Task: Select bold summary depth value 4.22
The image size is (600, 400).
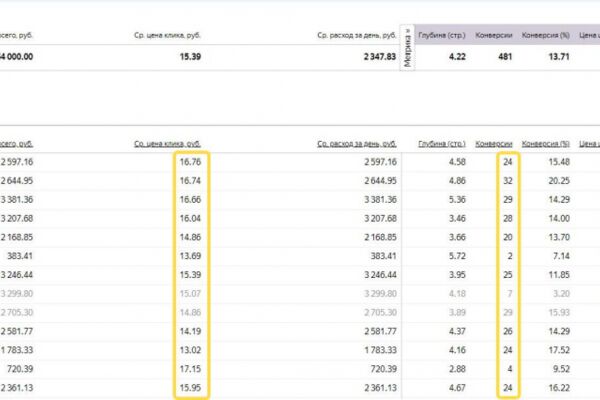Action: coord(457,57)
